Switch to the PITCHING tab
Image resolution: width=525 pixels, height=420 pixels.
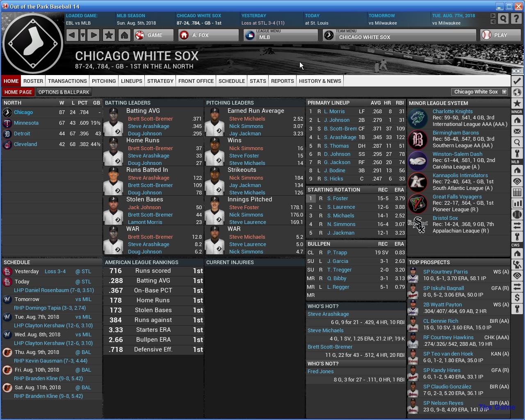click(x=104, y=81)
